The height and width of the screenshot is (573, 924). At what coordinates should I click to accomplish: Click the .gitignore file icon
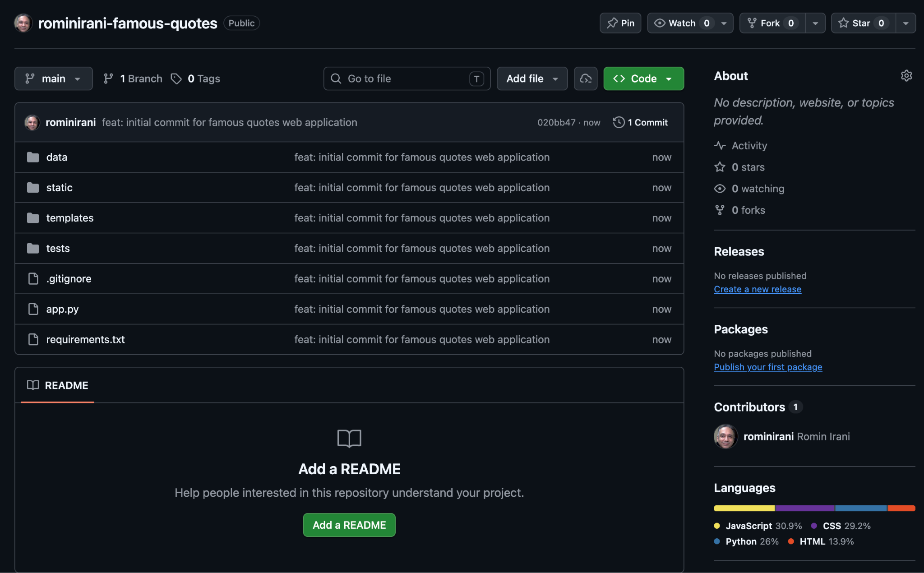[x=33, y=278]
